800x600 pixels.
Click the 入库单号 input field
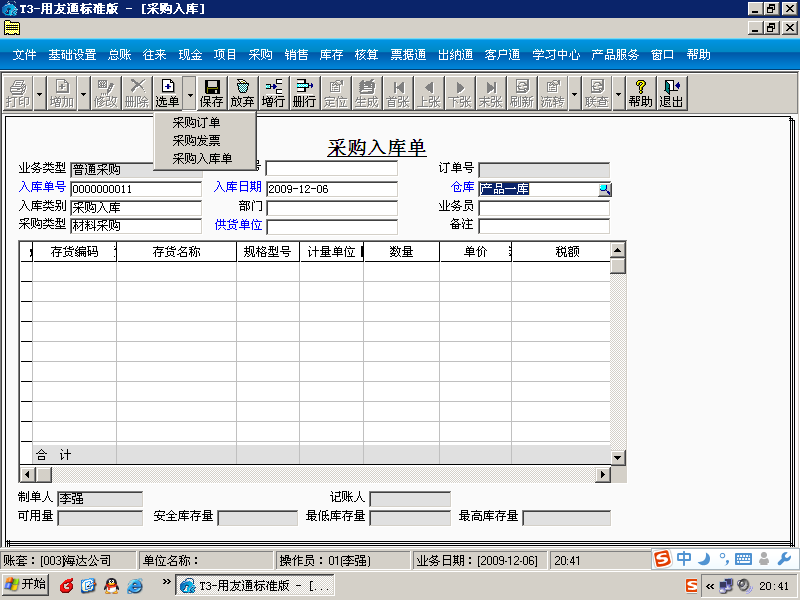click(x=136, y=189)
